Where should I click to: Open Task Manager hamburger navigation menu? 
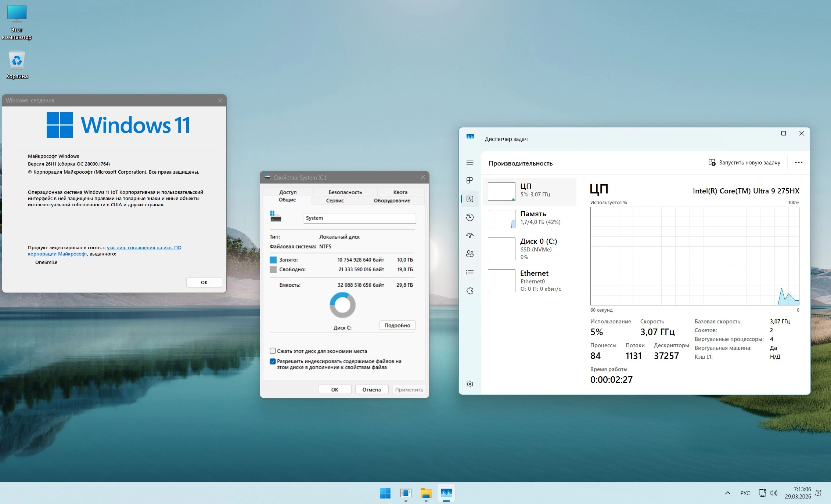[x=470, y=162]
